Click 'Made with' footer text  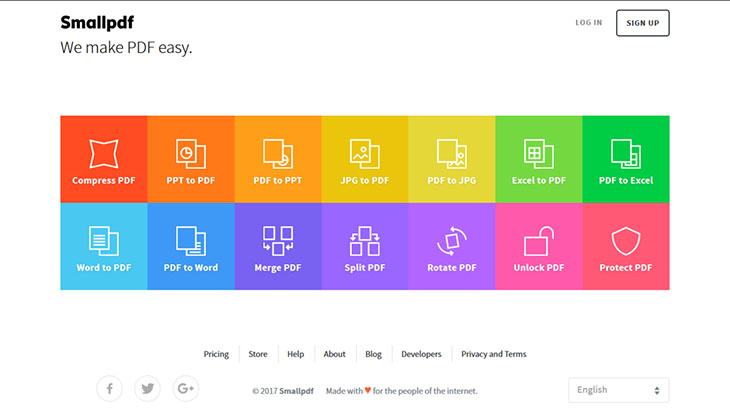344,391
